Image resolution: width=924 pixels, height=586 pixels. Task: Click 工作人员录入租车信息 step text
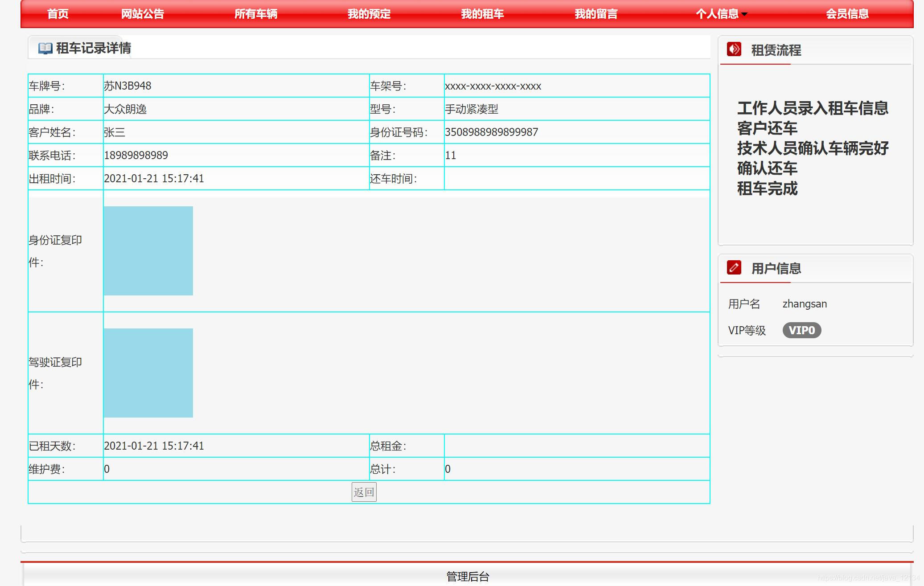coord(813,108)
